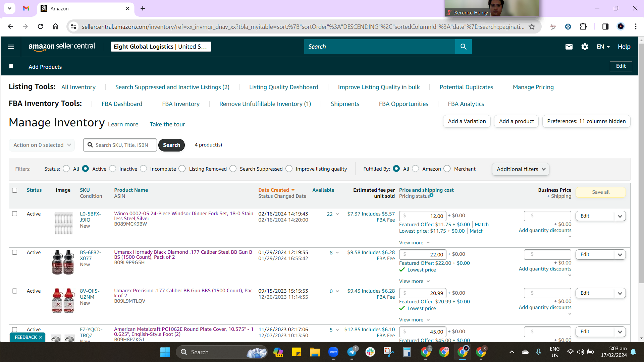Image resolution: width=644 pixels, height=362 pixels.
Task: Open the browser home page icon
Action: pyautogui.click(x=56, y=26)
